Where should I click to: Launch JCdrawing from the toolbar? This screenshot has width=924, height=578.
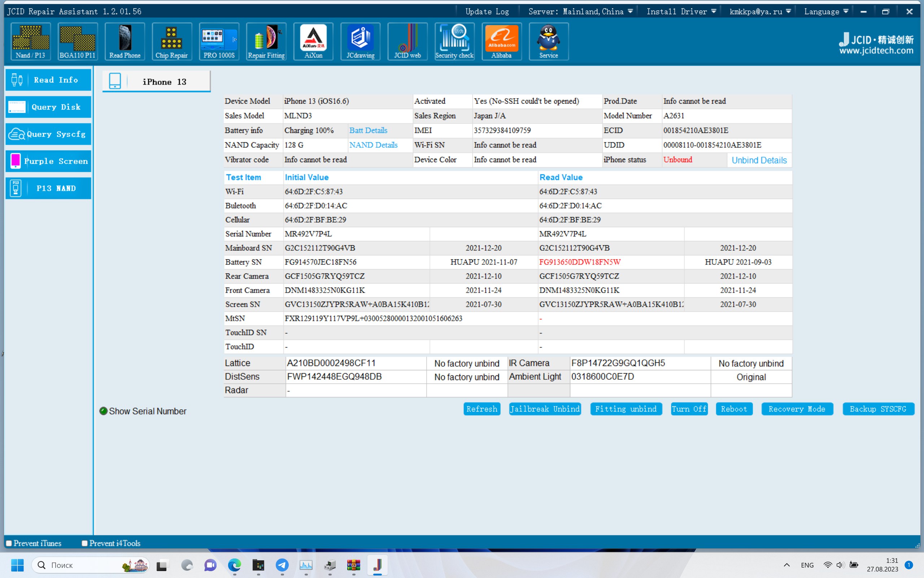pos(361,41)
